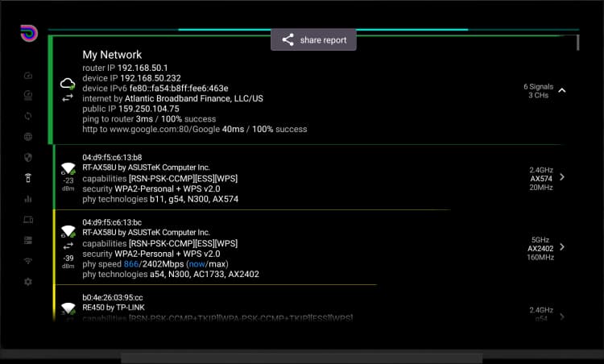Screen dimensions: 604x364
Task: Open the devices page in sidebar
Action: pyautogui.click(x=28, y=220)
